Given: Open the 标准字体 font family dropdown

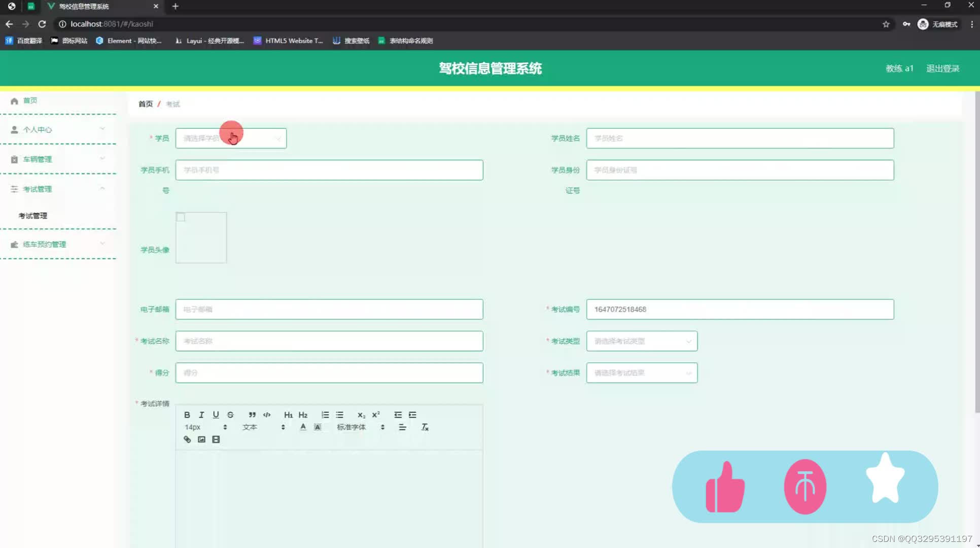Looking at the screenshot, I should (361, 427).
